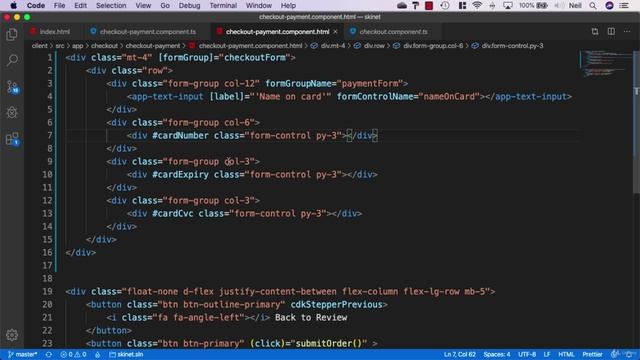Click the checkout breadcrumb segment
The image size is (640, 360).
coord(104,46)
